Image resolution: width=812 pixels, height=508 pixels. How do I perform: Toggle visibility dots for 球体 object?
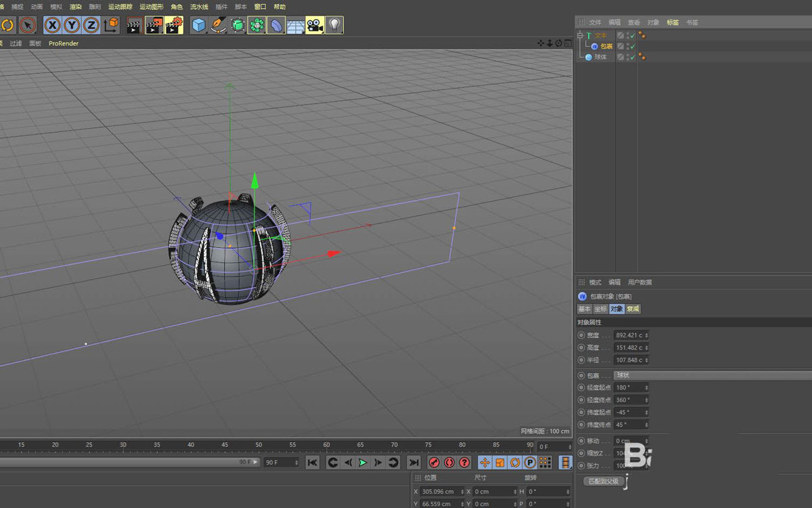click(627, 57)
